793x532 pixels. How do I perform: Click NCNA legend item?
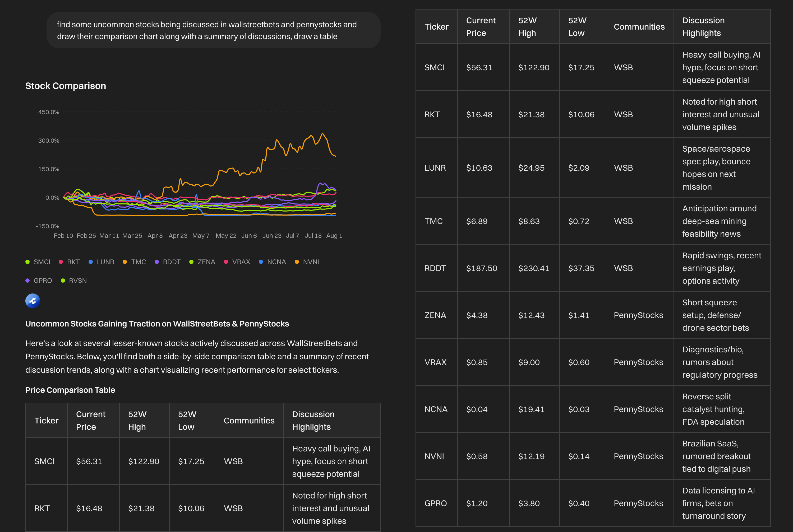(x=276, y=262)
